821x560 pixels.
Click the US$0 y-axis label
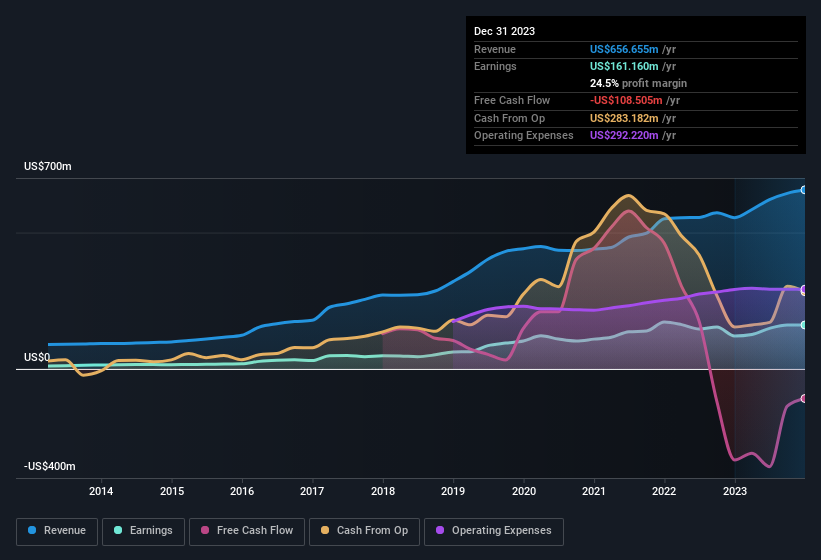coord(37,357)
